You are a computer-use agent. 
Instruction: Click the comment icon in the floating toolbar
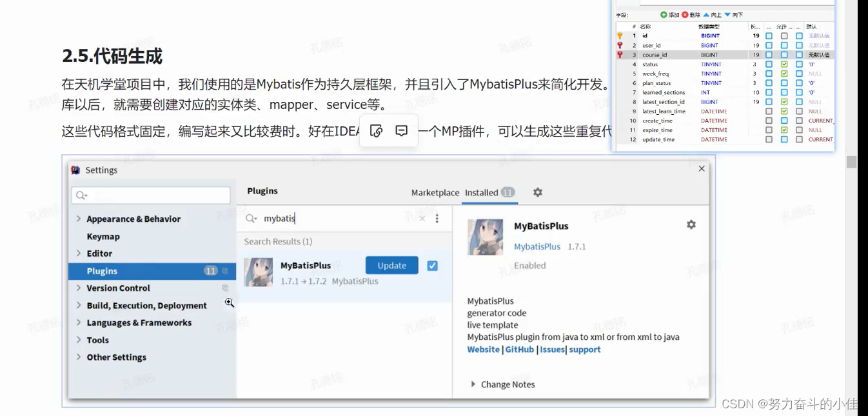click(x=401, y=131)
